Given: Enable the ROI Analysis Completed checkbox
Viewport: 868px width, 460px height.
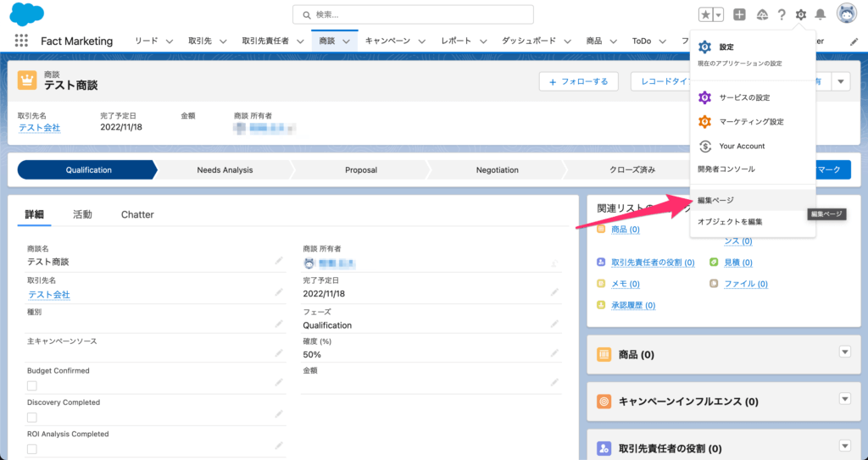Looking at the screenshot, I should point(32,448).
